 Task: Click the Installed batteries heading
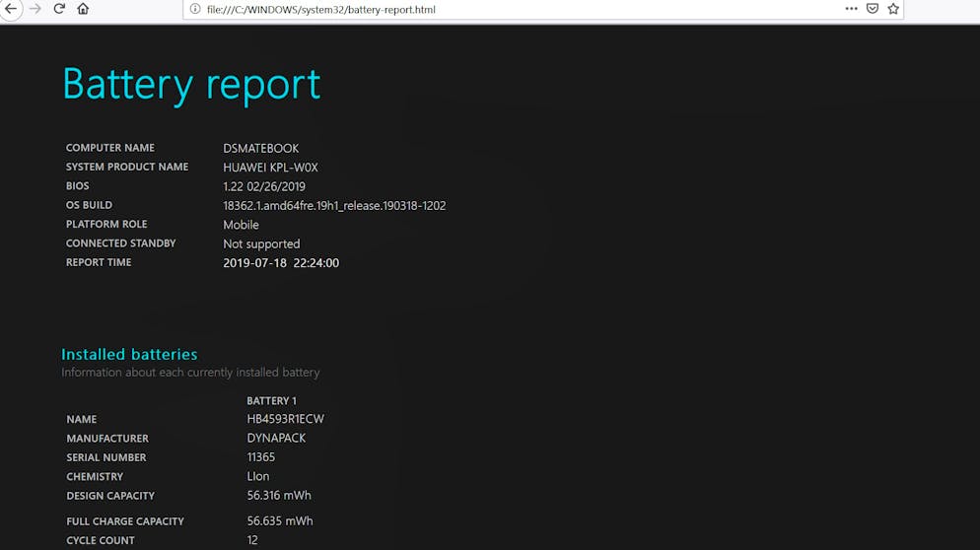click(129, 355)
